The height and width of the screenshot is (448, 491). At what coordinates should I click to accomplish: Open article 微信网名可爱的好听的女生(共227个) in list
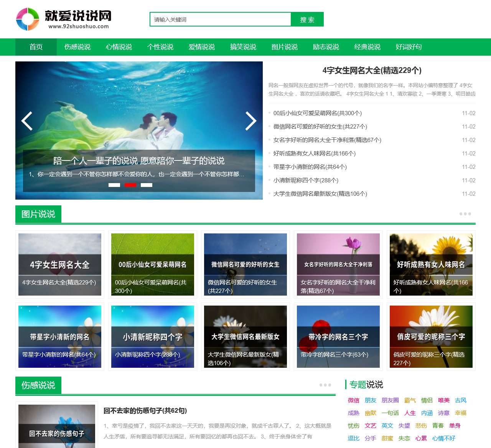coord(320,127)
